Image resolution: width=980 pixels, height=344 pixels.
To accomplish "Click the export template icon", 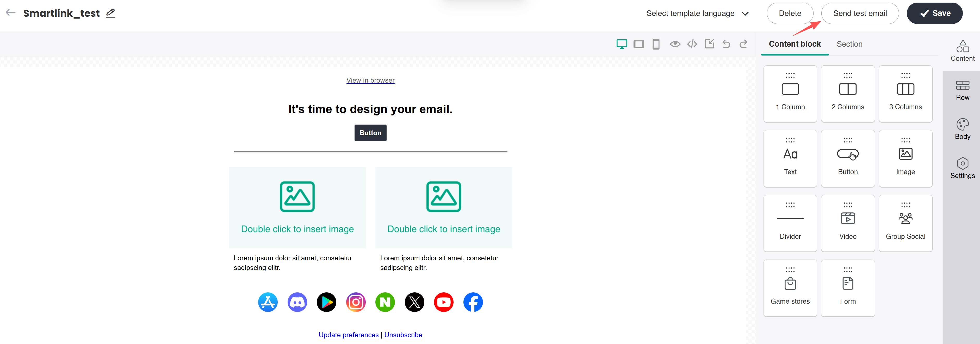I will pyautogui.click(x=710, y=44).
